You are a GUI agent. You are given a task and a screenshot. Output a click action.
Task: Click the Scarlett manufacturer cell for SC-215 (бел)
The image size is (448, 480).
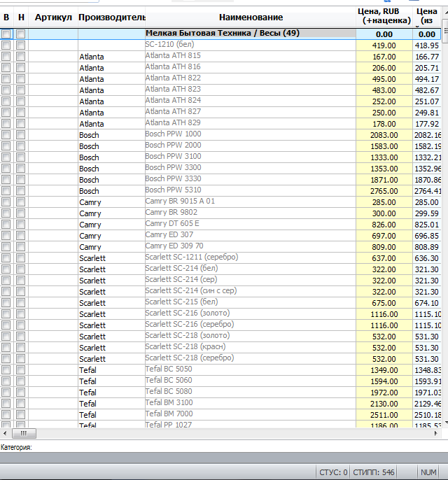point(112,303)
